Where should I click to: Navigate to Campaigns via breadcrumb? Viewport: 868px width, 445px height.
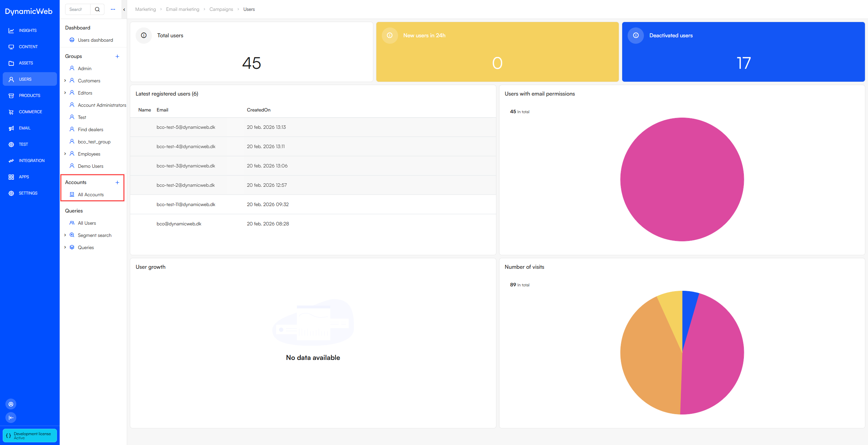pos(221,9)
